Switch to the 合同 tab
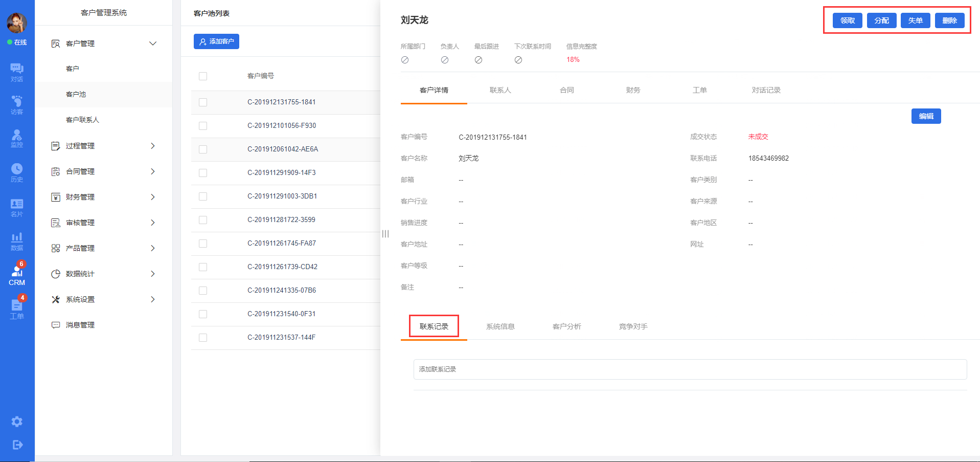This screenshot has width=980, height=462. coord(567,90)
